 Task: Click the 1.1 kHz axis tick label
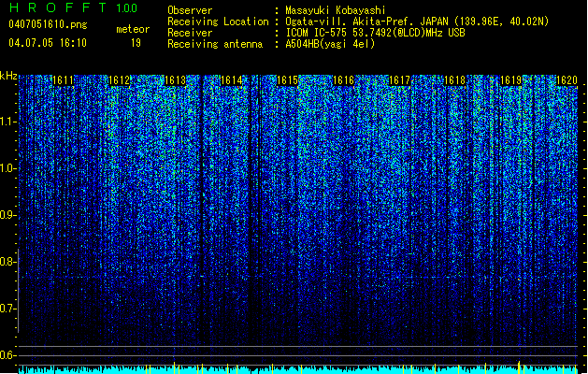(8, 122)
